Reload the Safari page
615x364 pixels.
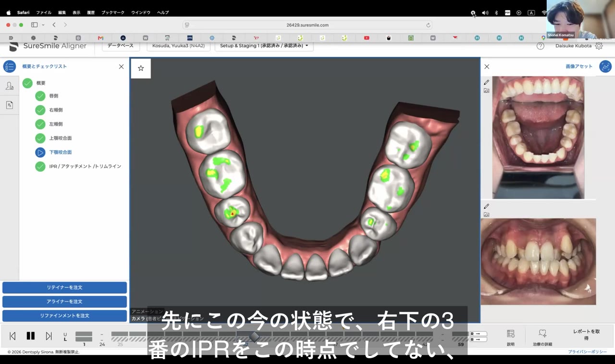pos(428,25)
